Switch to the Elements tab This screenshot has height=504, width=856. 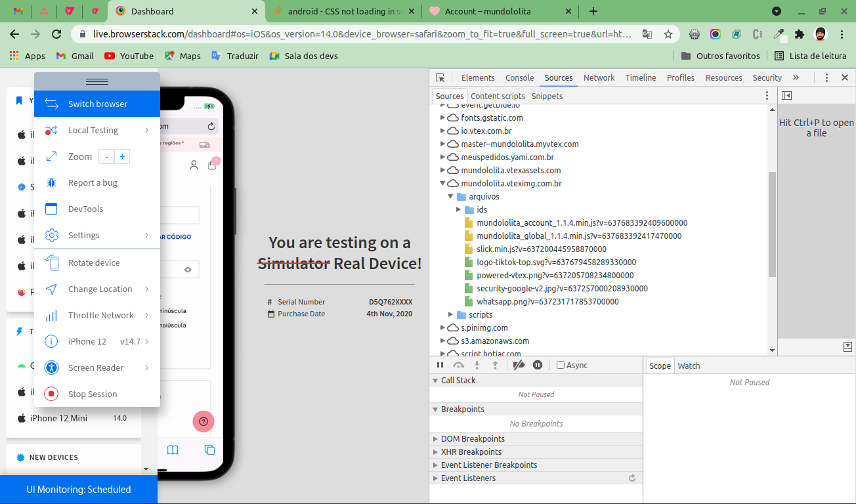(x=478, y=77)
